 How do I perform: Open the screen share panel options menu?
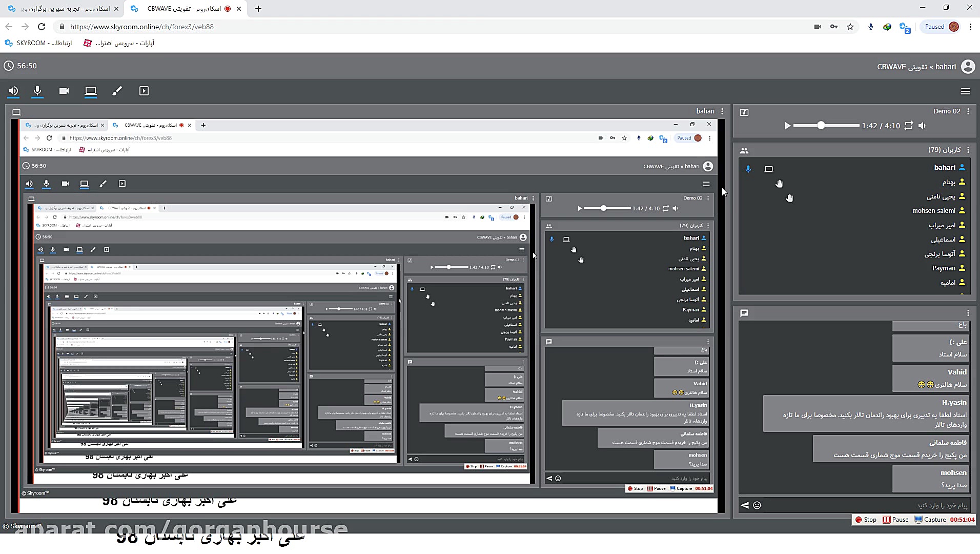tap(722, 111)
